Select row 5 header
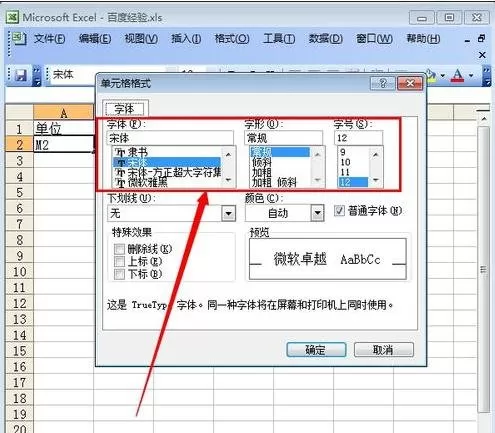 [x=19, y=192]
